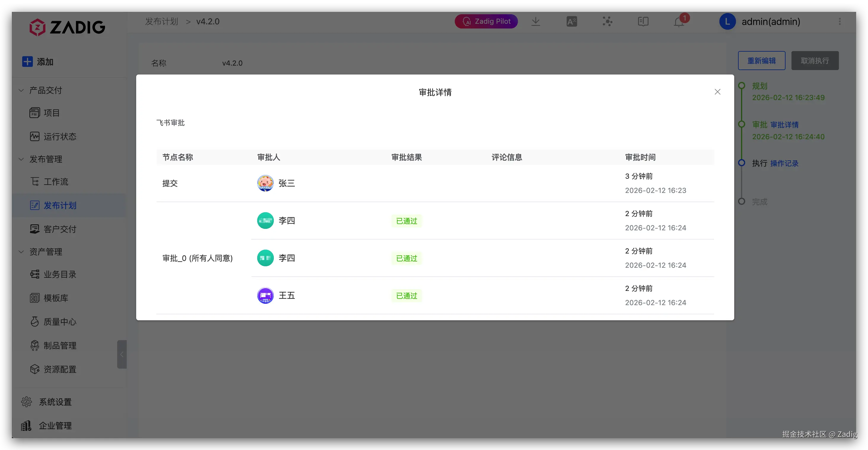The image size is (868, 450).
Task: Click the cluster nodes icon in header
Action: click(x=607, y=22)
